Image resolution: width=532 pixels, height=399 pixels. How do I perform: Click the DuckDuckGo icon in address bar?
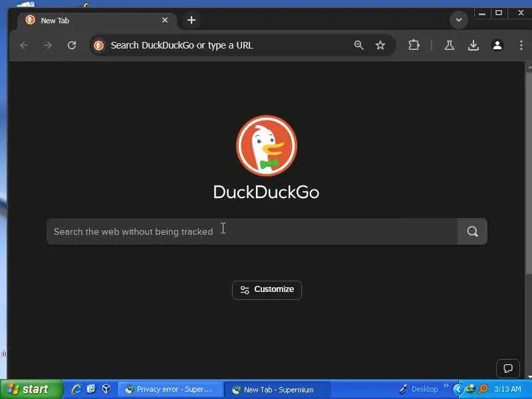(x=98, y=45)
